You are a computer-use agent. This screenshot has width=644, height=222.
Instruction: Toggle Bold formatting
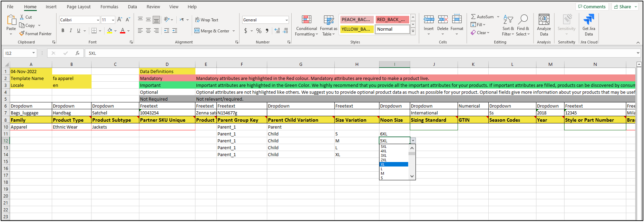coord(63,31)
